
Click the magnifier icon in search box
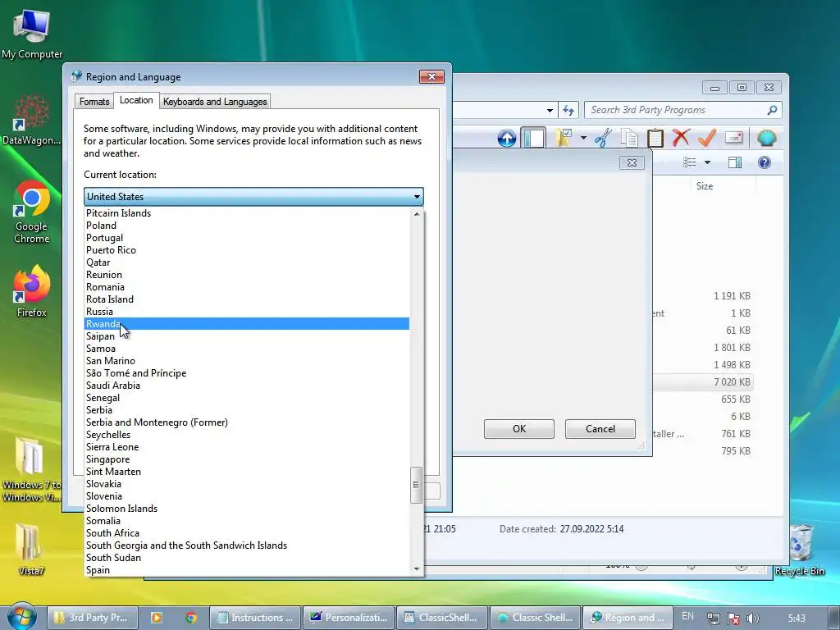coord(772,110)
